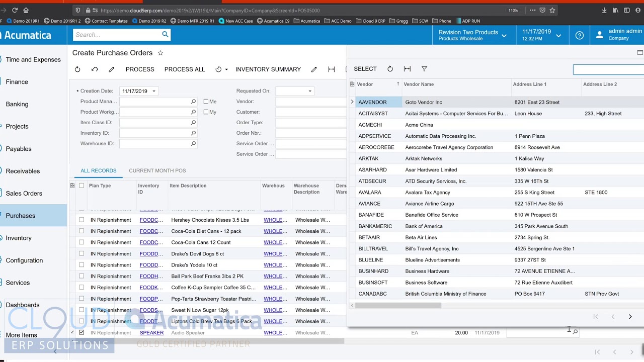Screen dimensions: 644x362
Task: Check the Coca-Cola Diet Cans row
Action: tap(82, 231)
